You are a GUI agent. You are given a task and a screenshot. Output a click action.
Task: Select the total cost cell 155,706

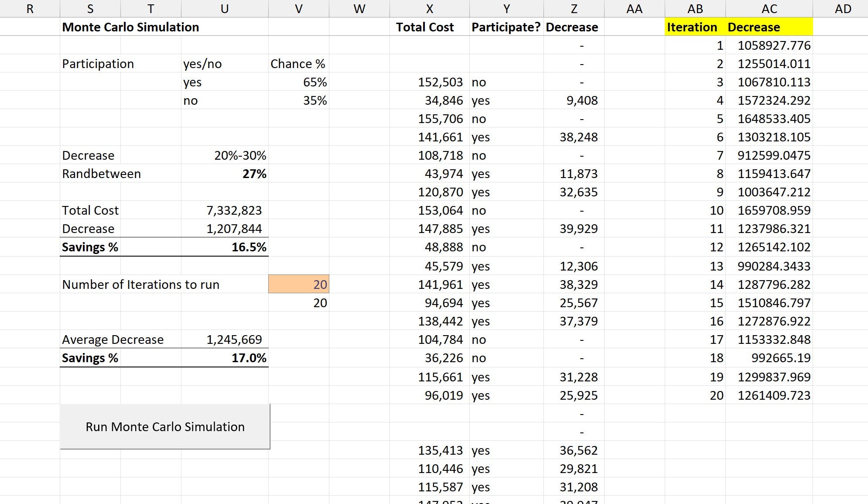[x=430, y=119]
